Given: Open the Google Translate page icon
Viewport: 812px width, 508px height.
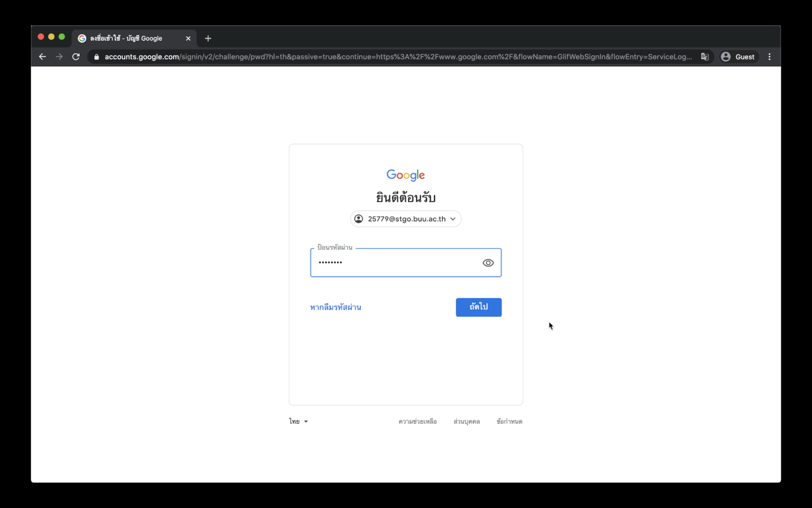Looking at the screenshot, I should [x=705, y=57].
